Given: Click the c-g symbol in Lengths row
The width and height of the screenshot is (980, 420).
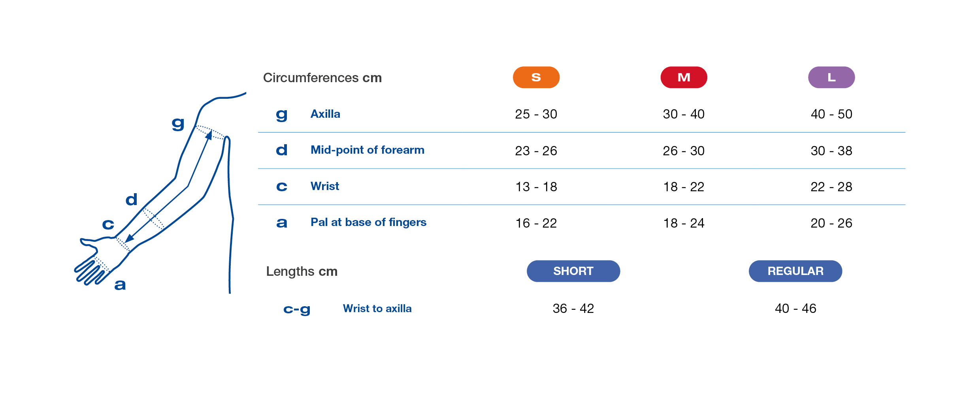Looking at the screenshot, I should click(x=297, y=309).
